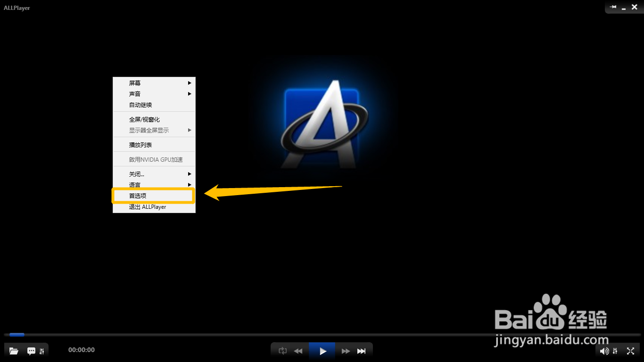Image resolution: width=644 pixels, height=362 pixels.
Task: Enter fullscreen with the expand arrows icon
Action: pyautogui.click(x=630, y=351)
